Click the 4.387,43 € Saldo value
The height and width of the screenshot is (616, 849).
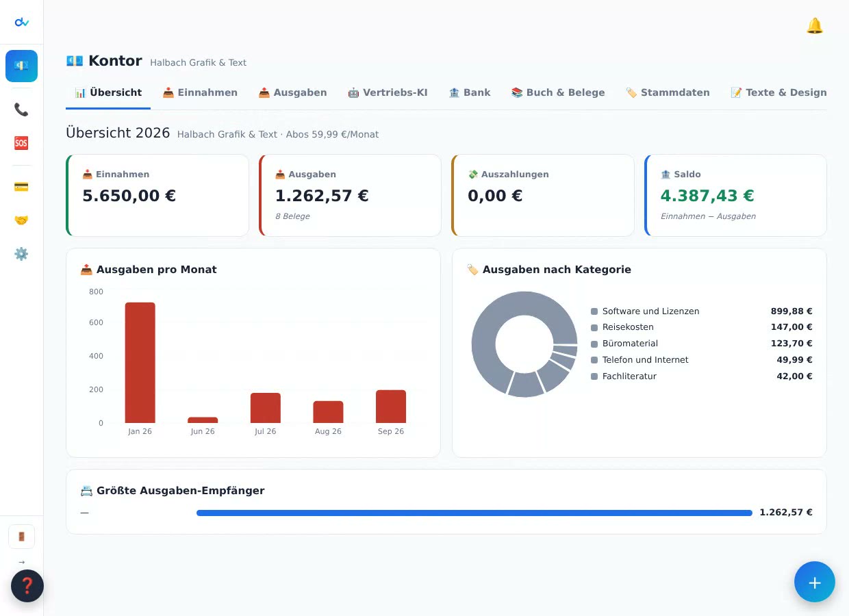tap(707, 196)
